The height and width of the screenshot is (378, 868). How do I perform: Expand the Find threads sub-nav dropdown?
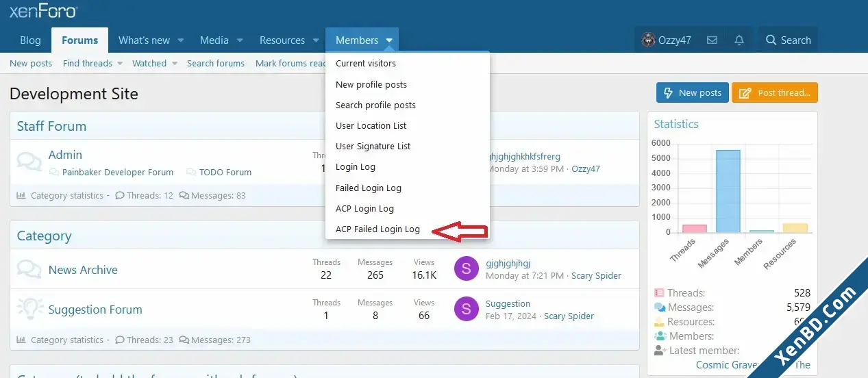click(119, 63)
